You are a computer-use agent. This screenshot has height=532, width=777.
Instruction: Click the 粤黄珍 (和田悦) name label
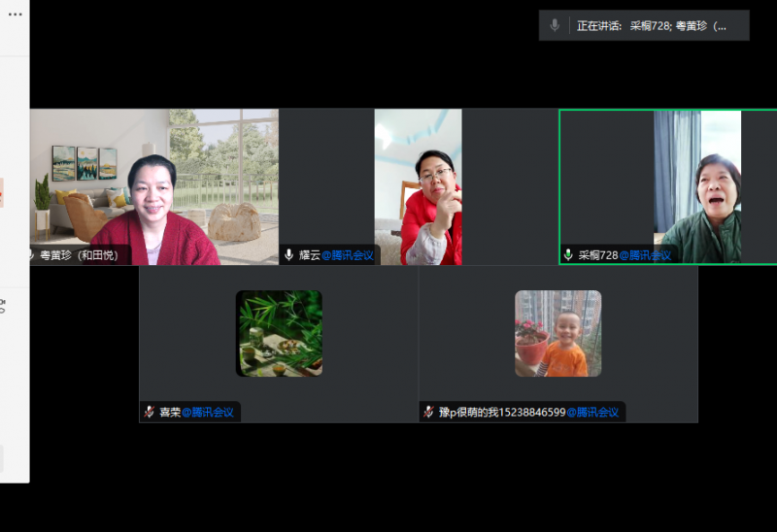pos(79,255)
